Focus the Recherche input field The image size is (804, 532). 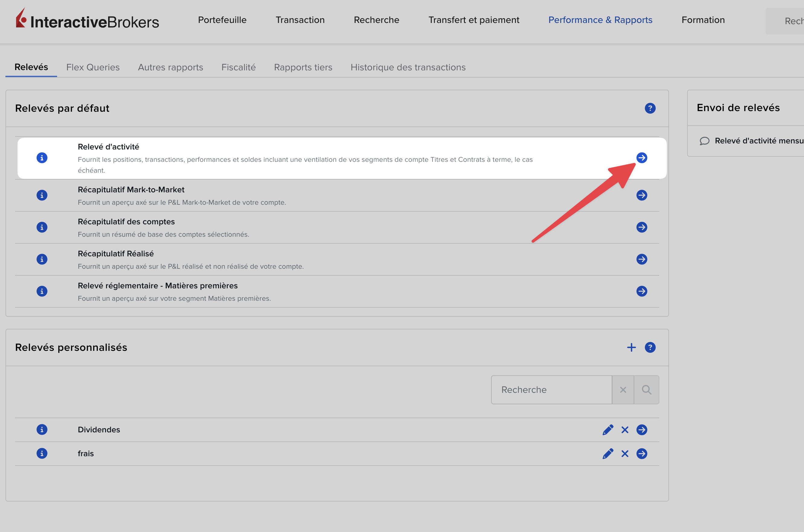tap(551, 389)
